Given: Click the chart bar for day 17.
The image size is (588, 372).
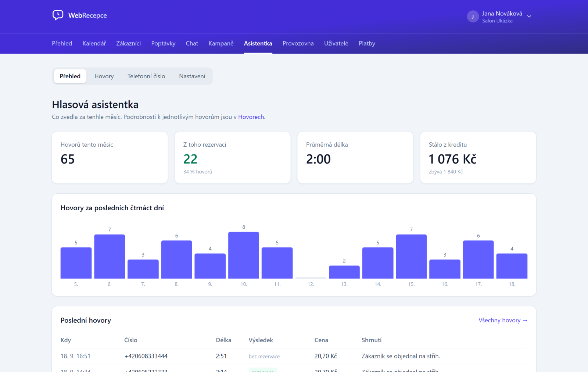Looking at the screenshot, I should [478, 260].
